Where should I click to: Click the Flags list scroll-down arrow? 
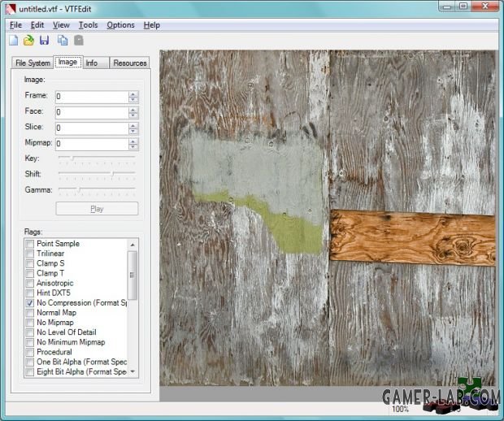click(x=133, y=372)
